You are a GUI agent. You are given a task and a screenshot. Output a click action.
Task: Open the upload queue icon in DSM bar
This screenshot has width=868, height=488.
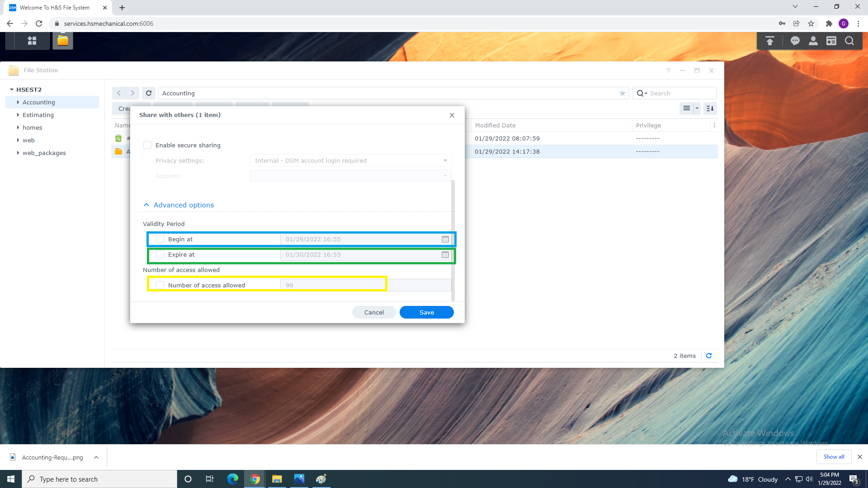pyautogui.click(x=769, y=41)
